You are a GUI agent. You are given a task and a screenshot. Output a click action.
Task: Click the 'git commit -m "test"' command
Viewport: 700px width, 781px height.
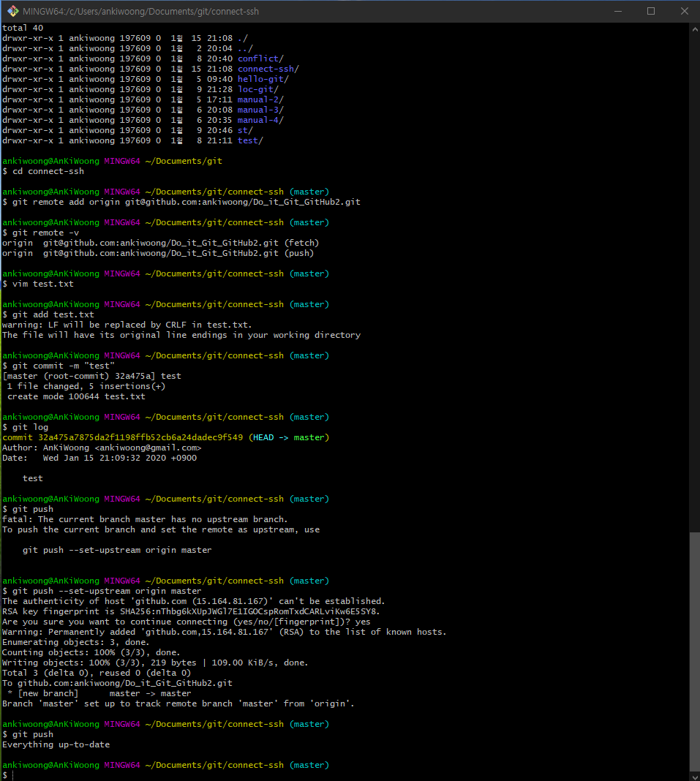click(x=59, y=366)
